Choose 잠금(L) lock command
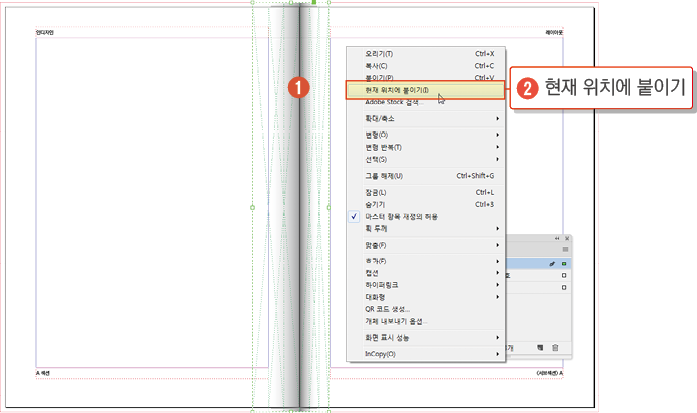 pos(426,192)
